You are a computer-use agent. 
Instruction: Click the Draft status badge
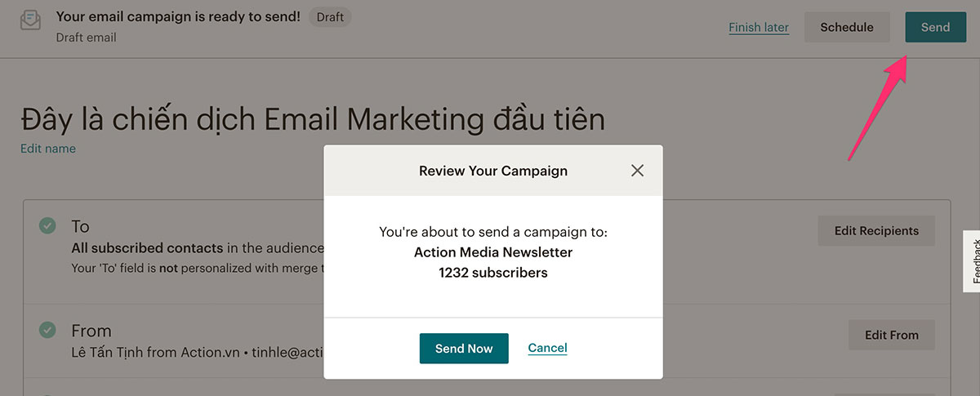click(x=330, y=17)
